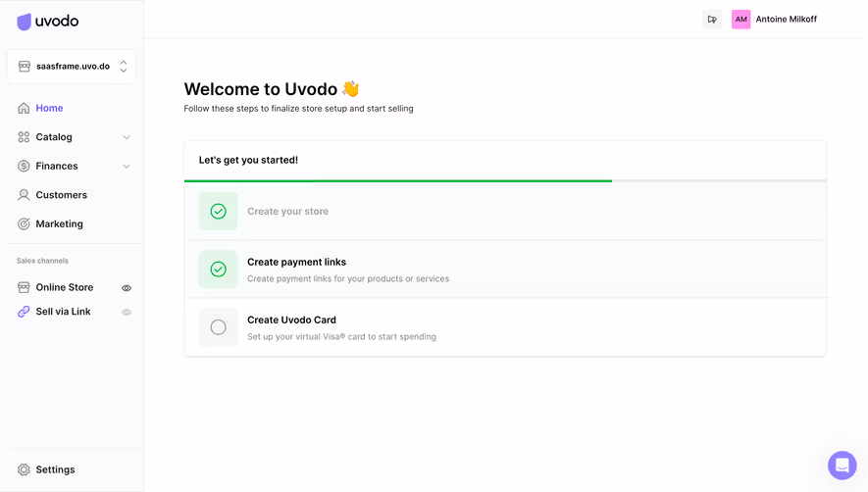
Task: Click the storefront icon beside saasframe.uvo.do
Action: pyautogui.click(x=24, y=67)
